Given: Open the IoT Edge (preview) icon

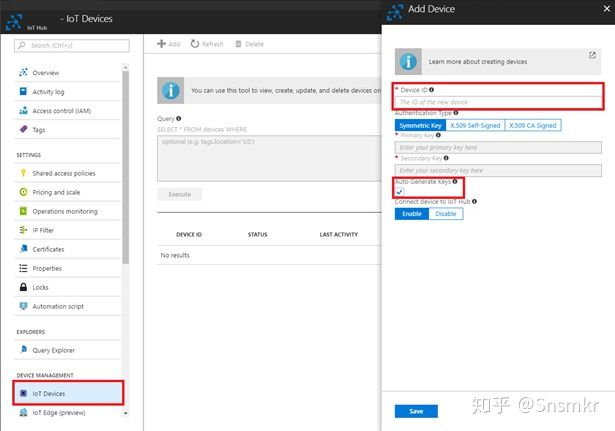Looking at the screenshot, I should [23, 412].
